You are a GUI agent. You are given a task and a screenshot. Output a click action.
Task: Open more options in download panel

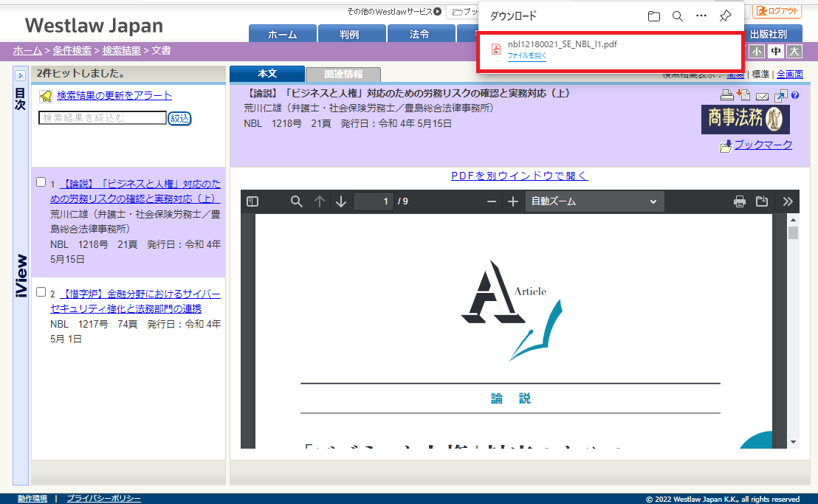click(701, 16)
